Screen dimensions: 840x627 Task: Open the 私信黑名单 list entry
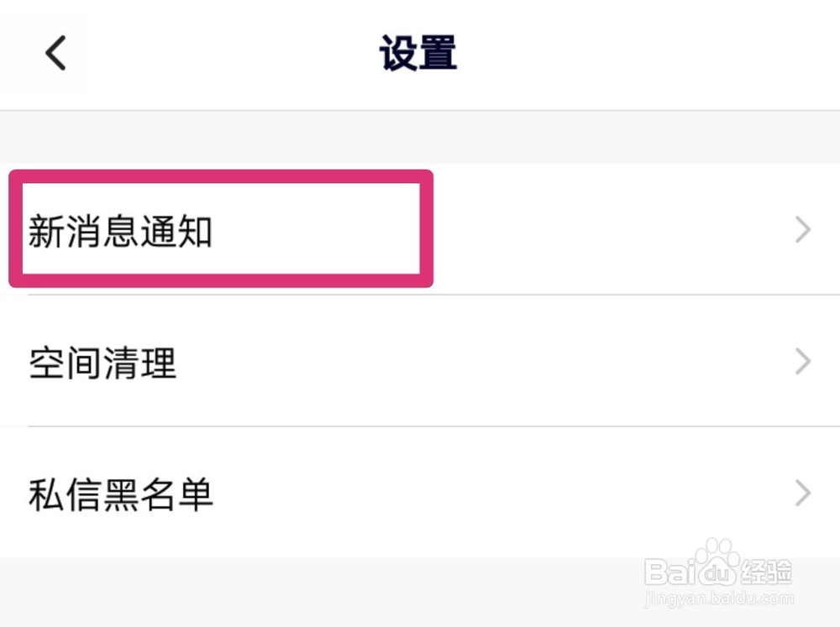pos(420,493)
